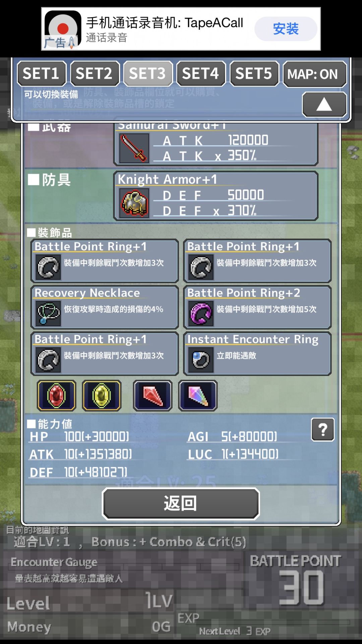Toggle the MAP: ON button
Viewport: 362px width, 644px height.
315,74
